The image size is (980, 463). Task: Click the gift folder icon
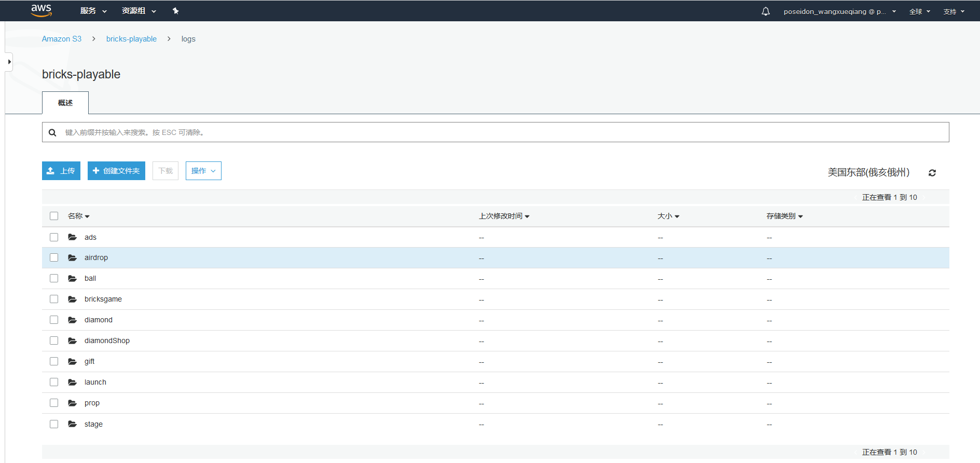coord(73,361)
